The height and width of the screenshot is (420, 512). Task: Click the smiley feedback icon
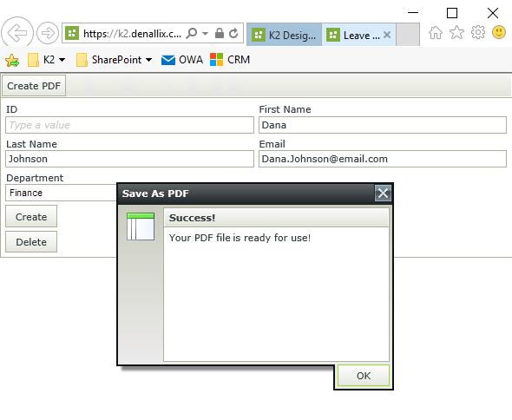coord(499,32)
